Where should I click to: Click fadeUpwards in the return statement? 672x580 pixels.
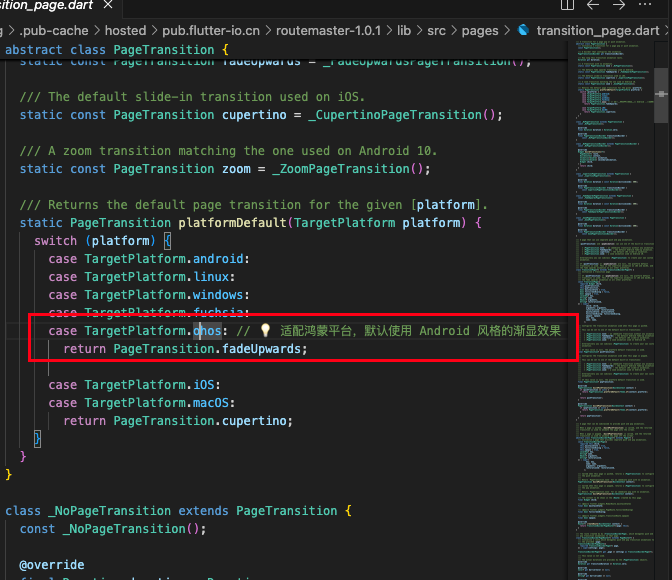click(x=261, y=349)
